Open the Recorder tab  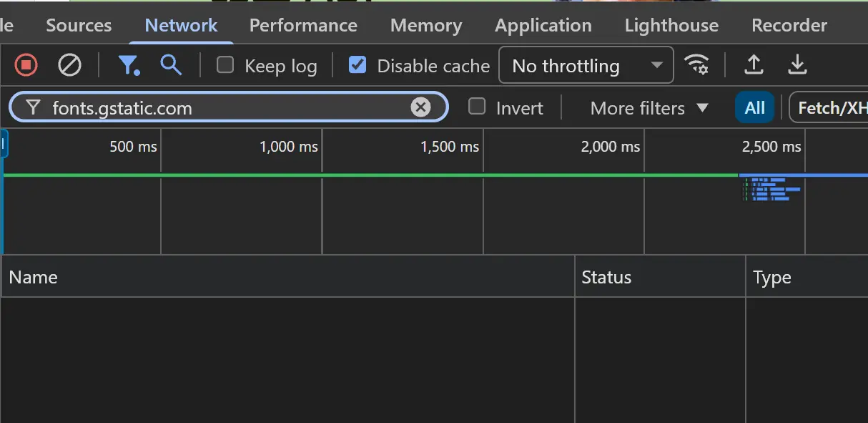click(789, 25)
